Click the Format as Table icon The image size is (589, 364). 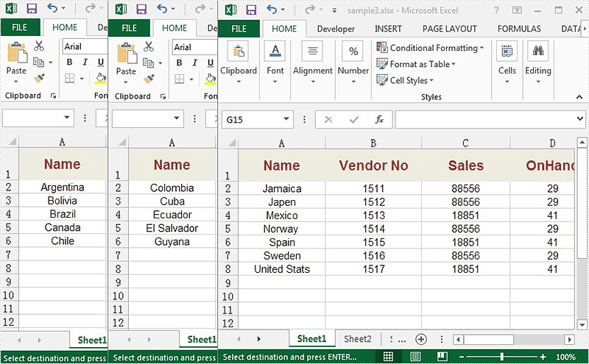click(382, 64)
